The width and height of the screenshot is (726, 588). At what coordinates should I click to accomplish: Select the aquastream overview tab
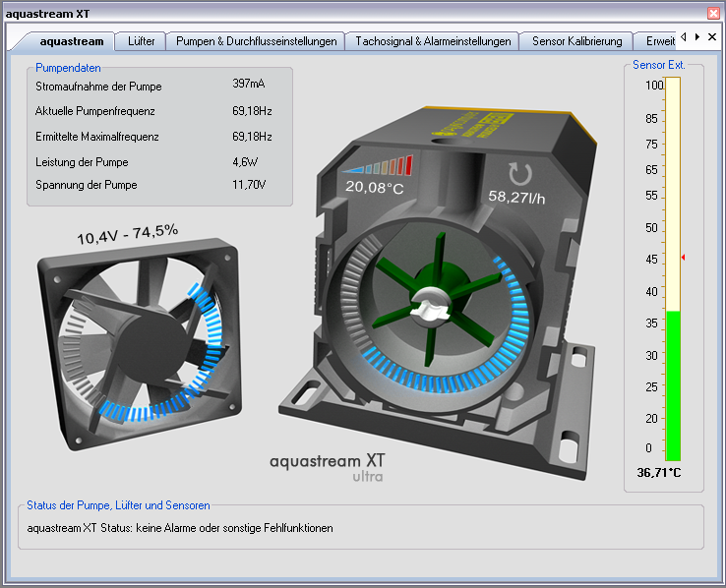[x=71, y=41]
